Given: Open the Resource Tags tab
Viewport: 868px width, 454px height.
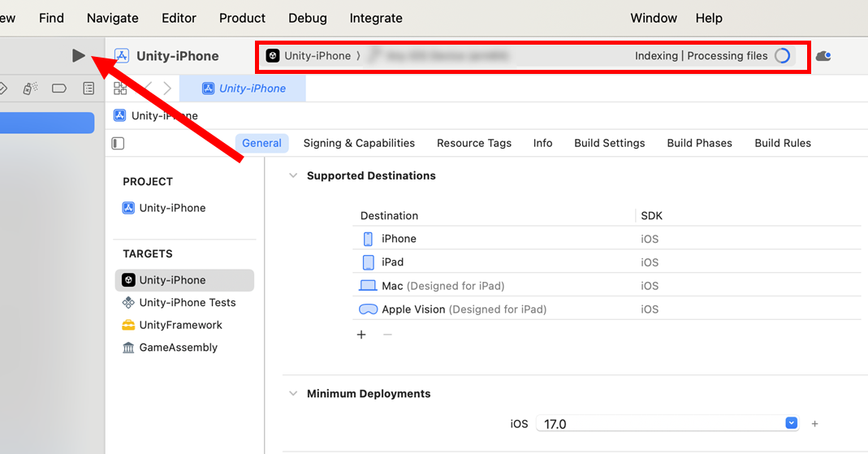Looking at the screenshot, I should [x=474, y=143].
